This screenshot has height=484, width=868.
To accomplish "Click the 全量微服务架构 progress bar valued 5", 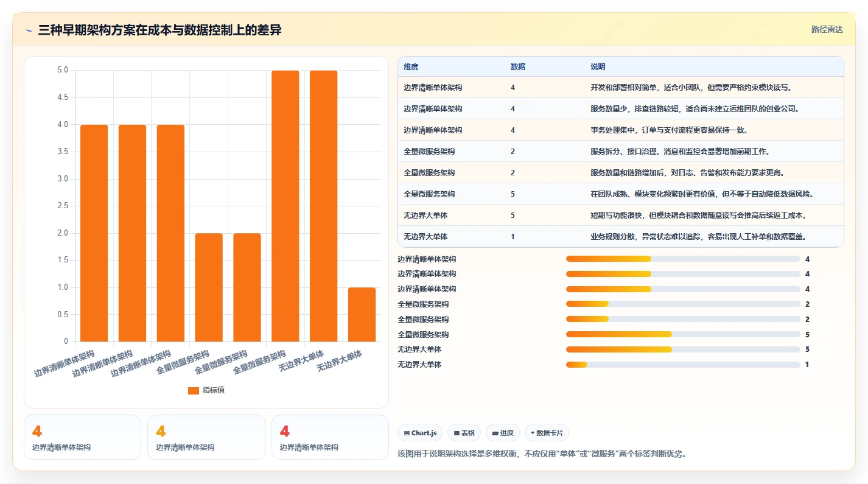I will 683,334.
